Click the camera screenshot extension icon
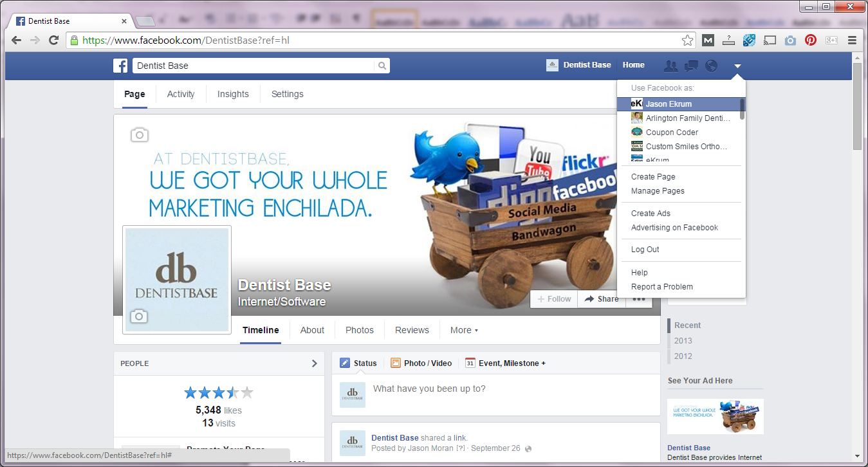This screenshot has height=467, width=868. (790, 40)
